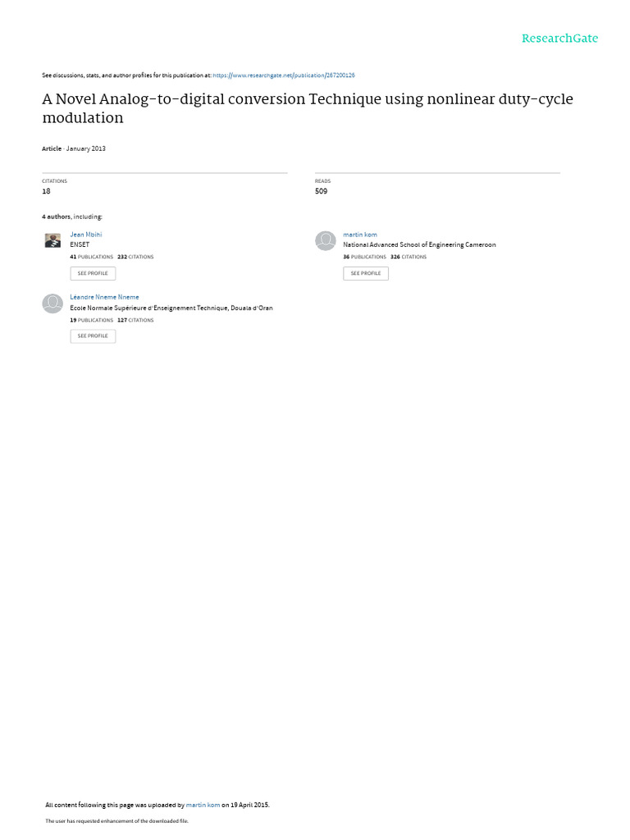Screen dimensions: 630x840
Task: Click Jean Mbihi's 41 publications stat
Action: (92, 257)
